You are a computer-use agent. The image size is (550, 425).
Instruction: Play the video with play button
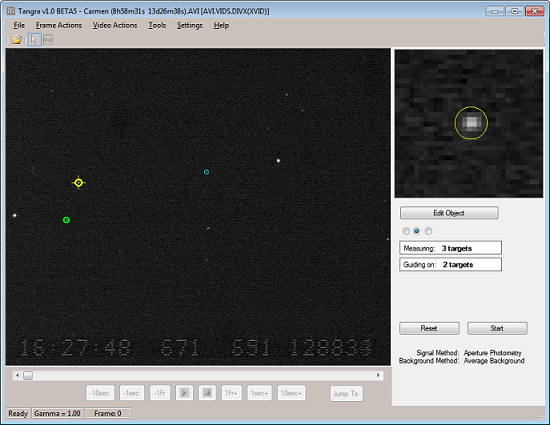184,393
